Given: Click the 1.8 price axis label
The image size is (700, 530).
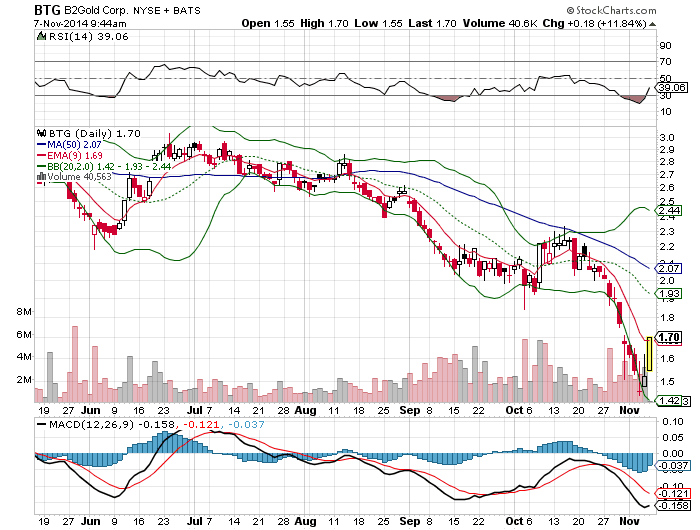Looking at the screenshot, I should 667,318.
